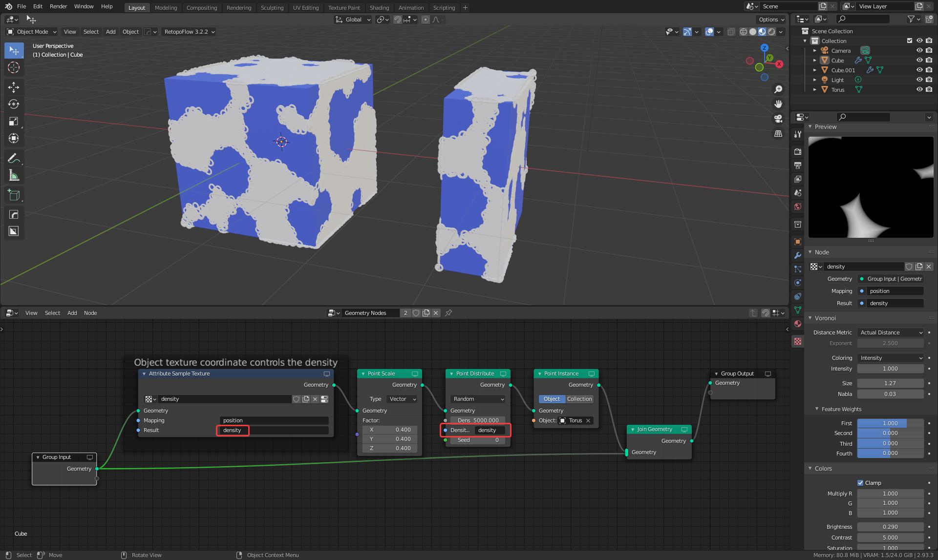938x560 pixels.
Task: Open Distance Metric dropdown
Action: click(x=891, y=332)
